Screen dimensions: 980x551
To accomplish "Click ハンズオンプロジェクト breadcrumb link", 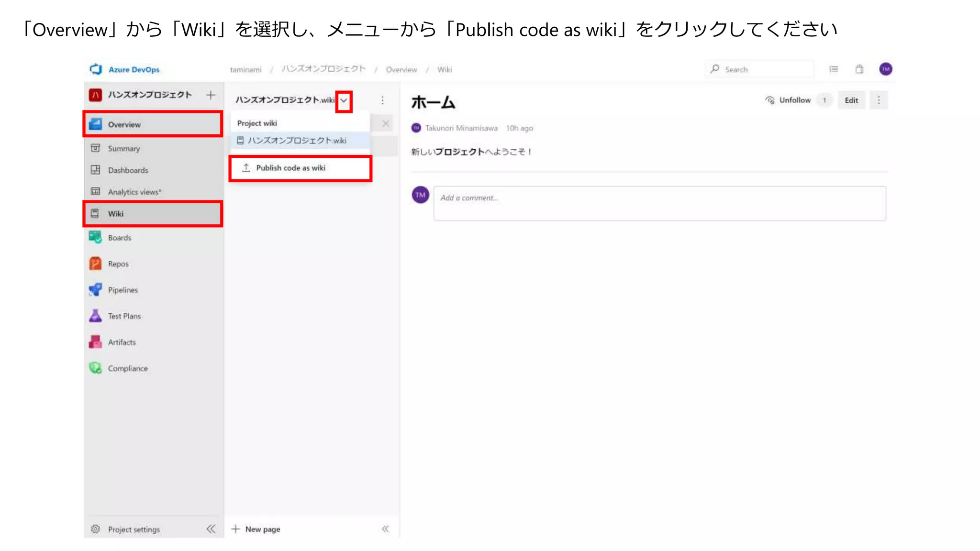I will 323,69.
